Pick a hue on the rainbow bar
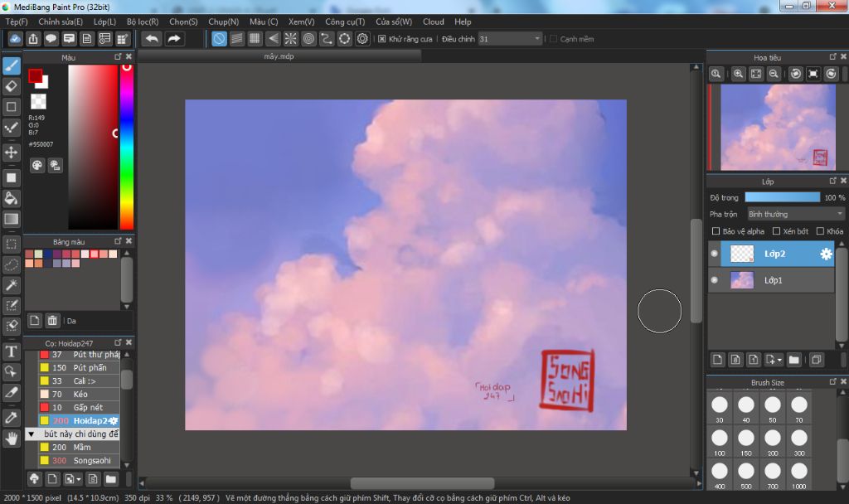The image size is (849, 504). point(127,147)
